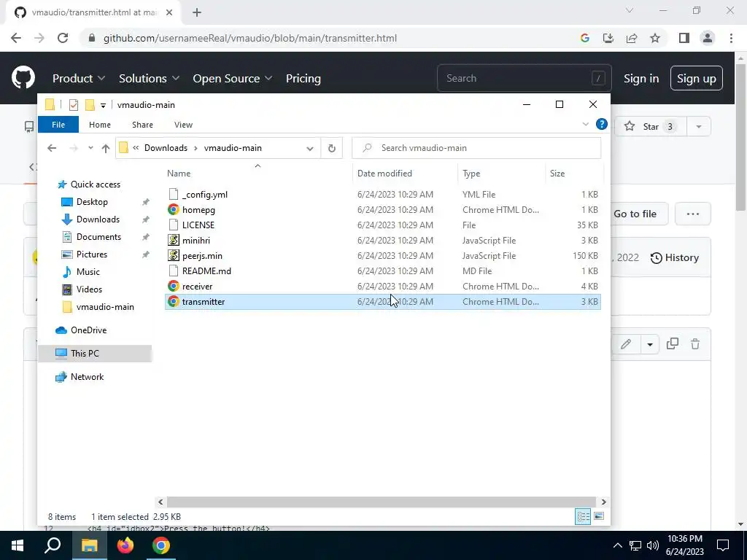The width and height of the screenshot is (747, 560).
Task: Show hidden system tray icons
Action: (x=617, y=545)
